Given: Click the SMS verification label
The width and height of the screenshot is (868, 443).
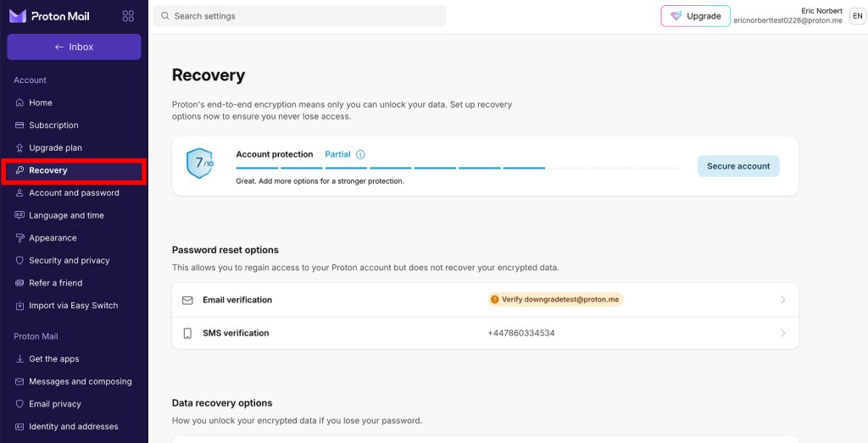Looking at the screenshot, I should click(x=236, y=333).
